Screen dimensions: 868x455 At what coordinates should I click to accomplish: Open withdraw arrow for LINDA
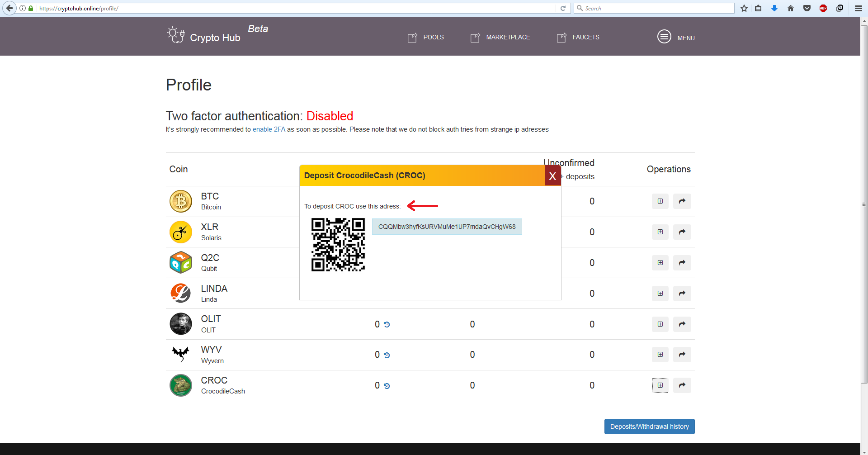coord(682,294)
